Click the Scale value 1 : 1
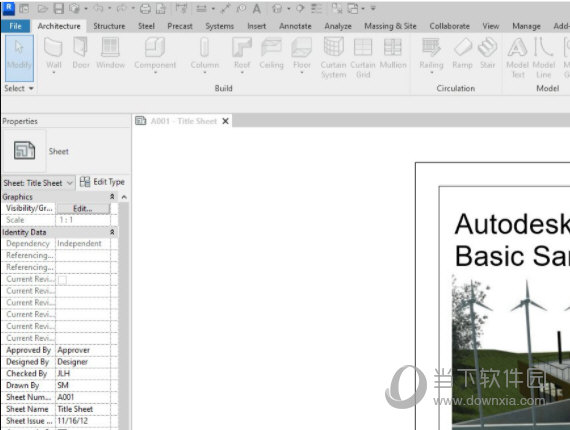 coord(83,220)
